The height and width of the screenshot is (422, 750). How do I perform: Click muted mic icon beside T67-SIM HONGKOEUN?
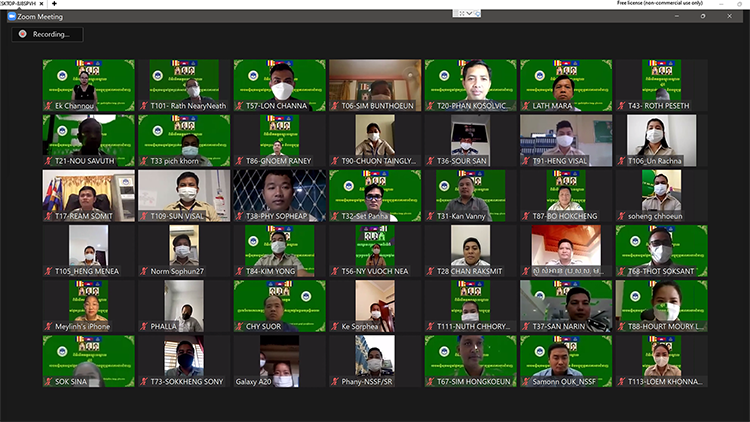(x=430, y=381)
